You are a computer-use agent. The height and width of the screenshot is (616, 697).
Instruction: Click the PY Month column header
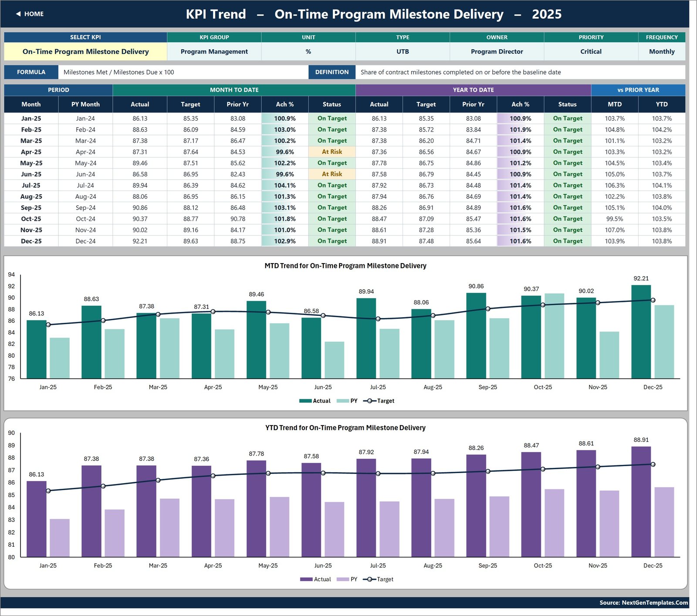point(85,104)
